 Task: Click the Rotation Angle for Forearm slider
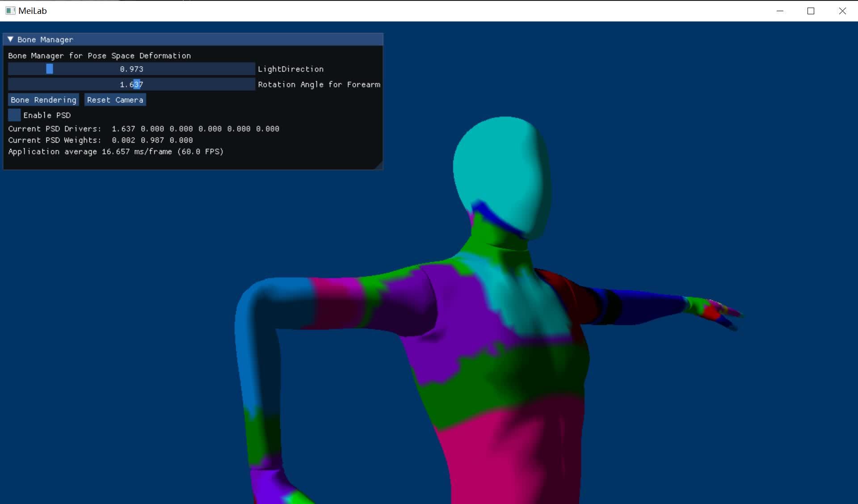pyautogui.click(x=131, y=84)
